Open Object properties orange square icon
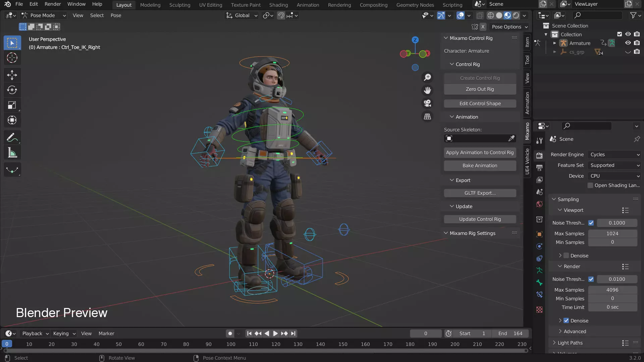The height and width of the screenshot is (362, 644). [539, 234]
